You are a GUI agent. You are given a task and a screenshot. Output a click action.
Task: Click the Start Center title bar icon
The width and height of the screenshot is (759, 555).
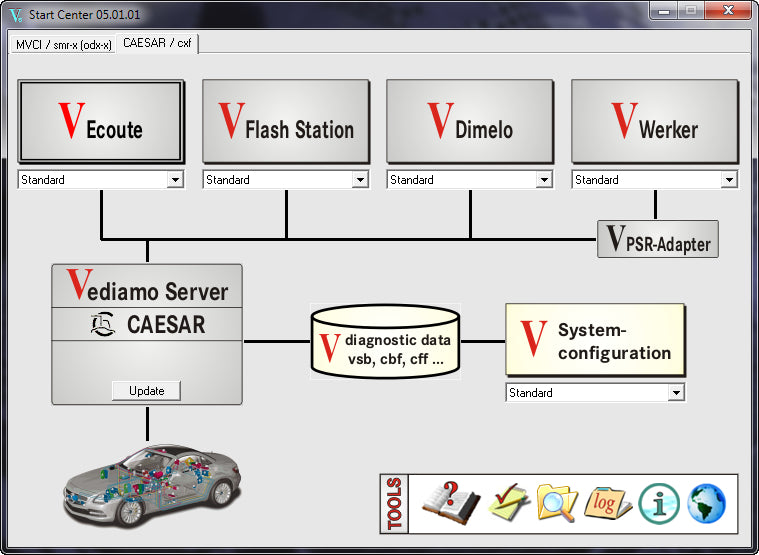coord(15,14)
